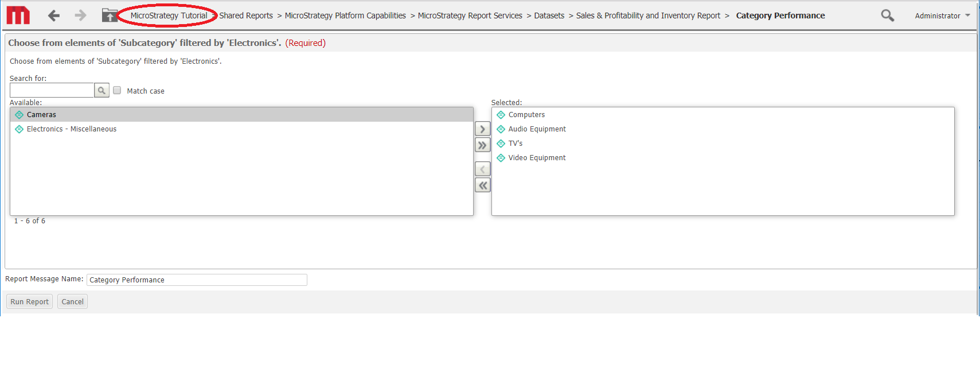This screenshot has height=372, width=980.
Task: Add selected item with single right arrow
Action: click(483, 129)
